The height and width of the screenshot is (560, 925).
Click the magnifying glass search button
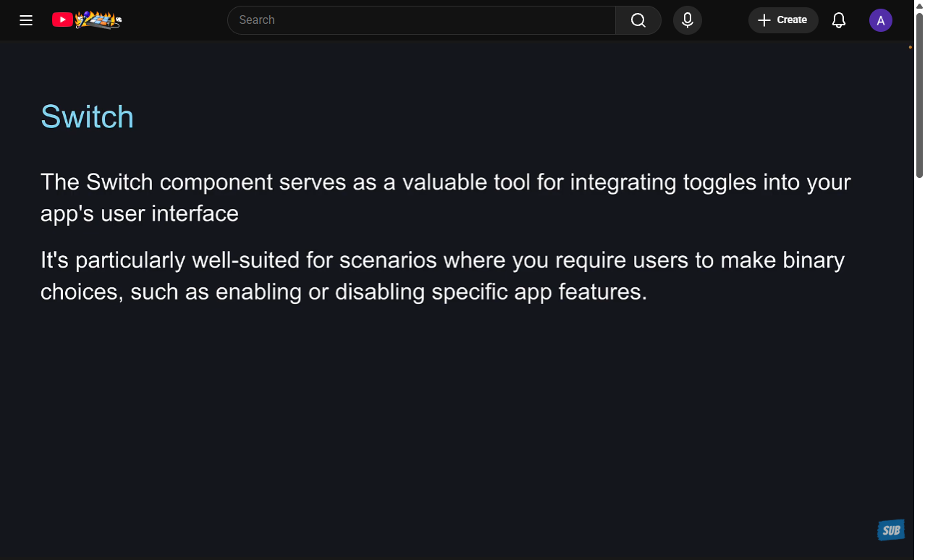[x=638, y=20]
